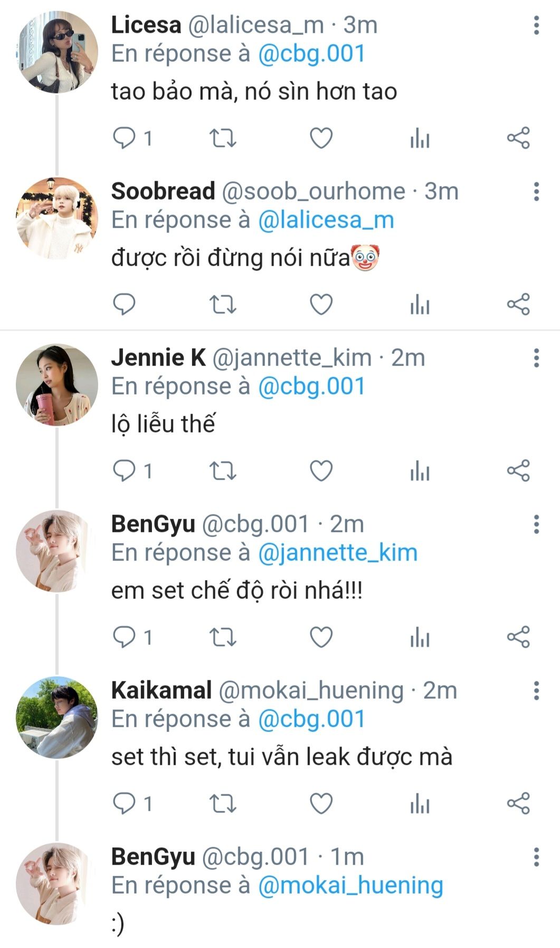Share Kaikamal's tweet
560x948 pixels.
518,803
